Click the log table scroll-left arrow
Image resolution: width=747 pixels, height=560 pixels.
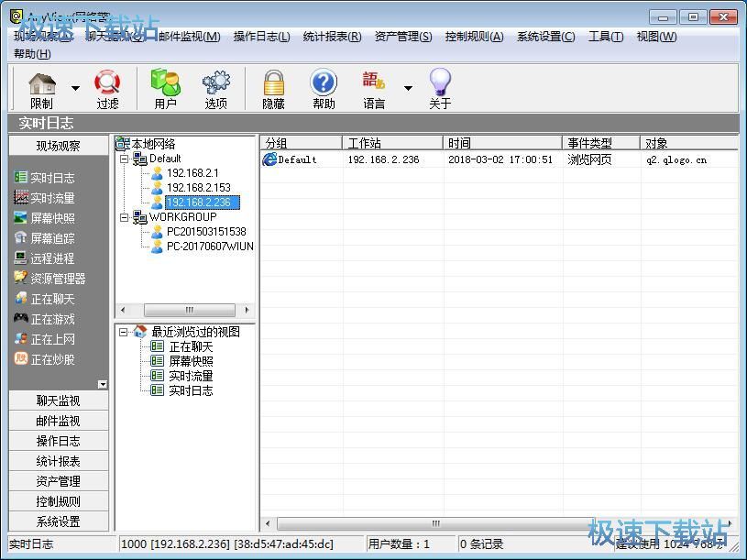coord(268,524)
